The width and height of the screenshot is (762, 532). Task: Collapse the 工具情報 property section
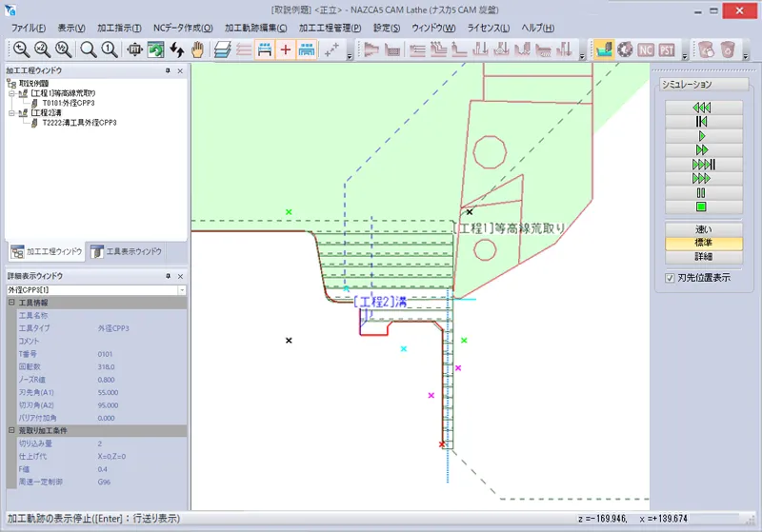[11, 303]
